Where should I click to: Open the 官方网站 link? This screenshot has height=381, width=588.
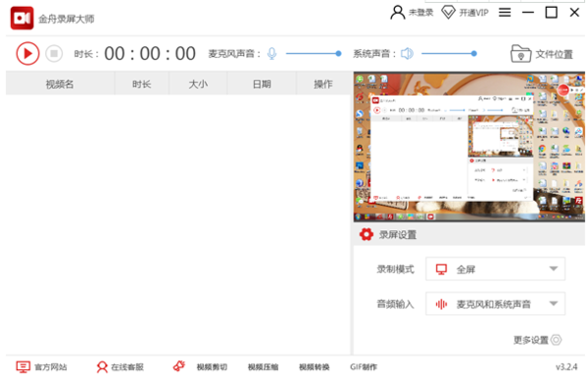point(51,367)
